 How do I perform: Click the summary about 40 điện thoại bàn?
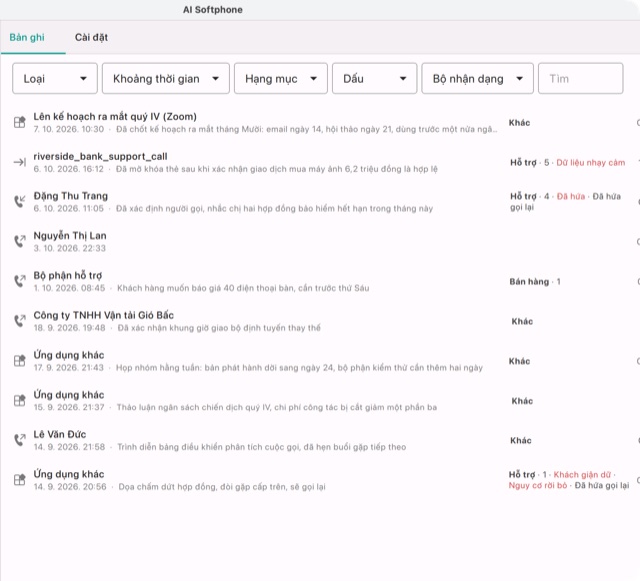[243, 288]
